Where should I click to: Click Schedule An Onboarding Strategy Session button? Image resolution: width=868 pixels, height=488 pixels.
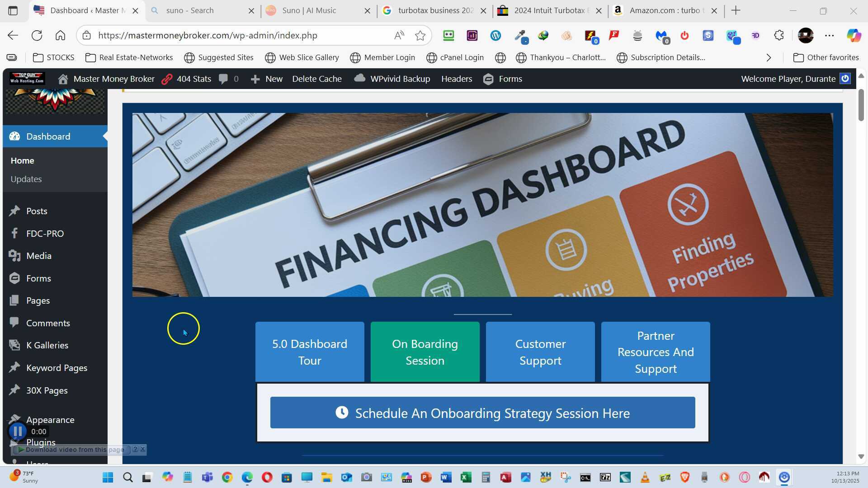[482, 413]
